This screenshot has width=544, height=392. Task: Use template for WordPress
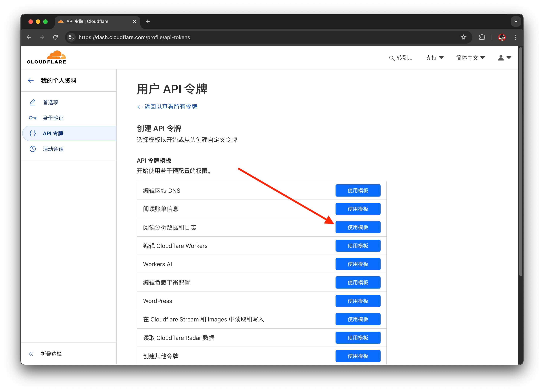click(x=358, y=301)
